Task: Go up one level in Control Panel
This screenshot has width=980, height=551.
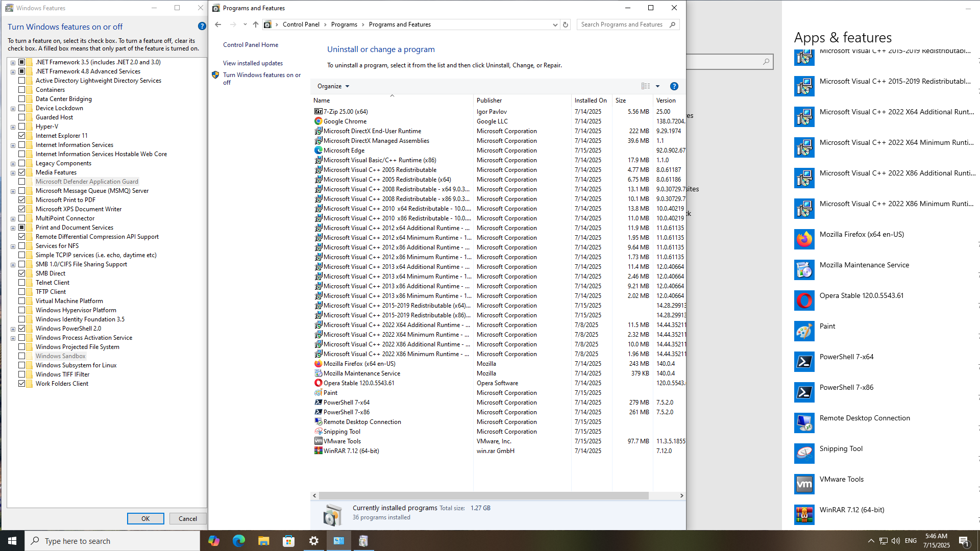Action: (x=256, y=24)
